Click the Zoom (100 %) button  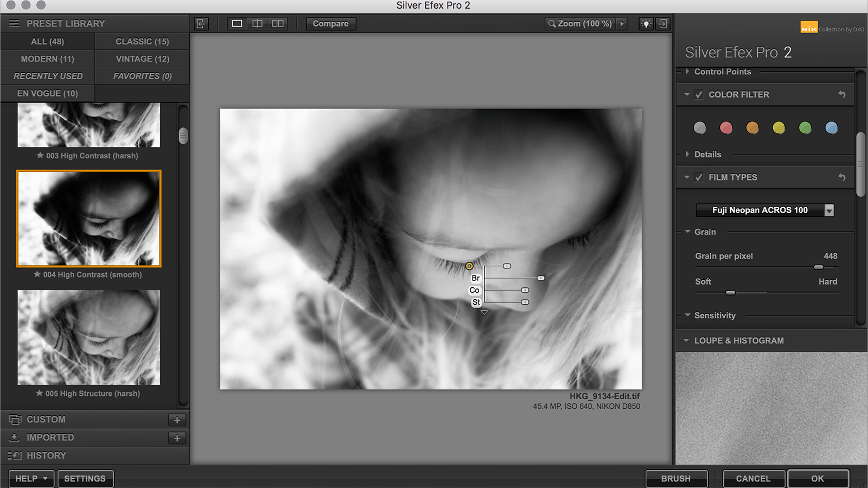click(580, 24)
